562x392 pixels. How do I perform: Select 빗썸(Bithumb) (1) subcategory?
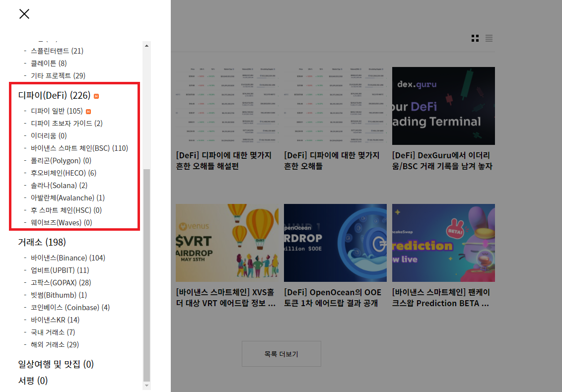[59, 295]
